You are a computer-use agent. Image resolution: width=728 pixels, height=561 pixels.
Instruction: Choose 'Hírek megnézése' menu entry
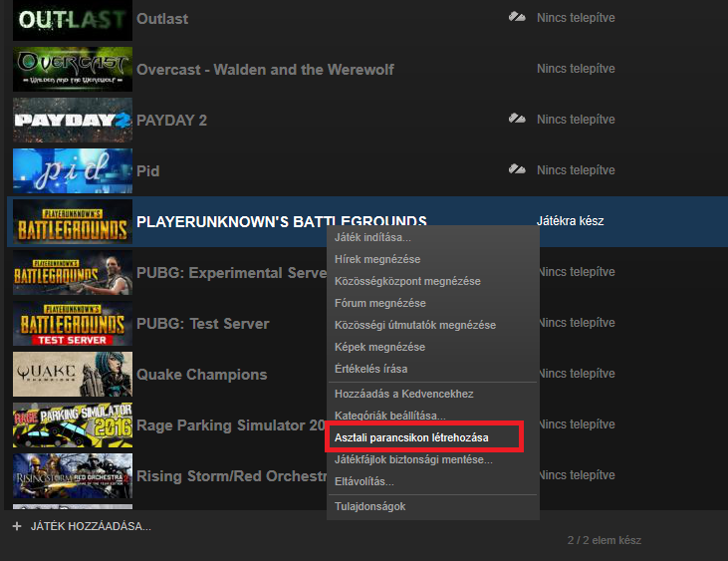click(x=377, y=259)
